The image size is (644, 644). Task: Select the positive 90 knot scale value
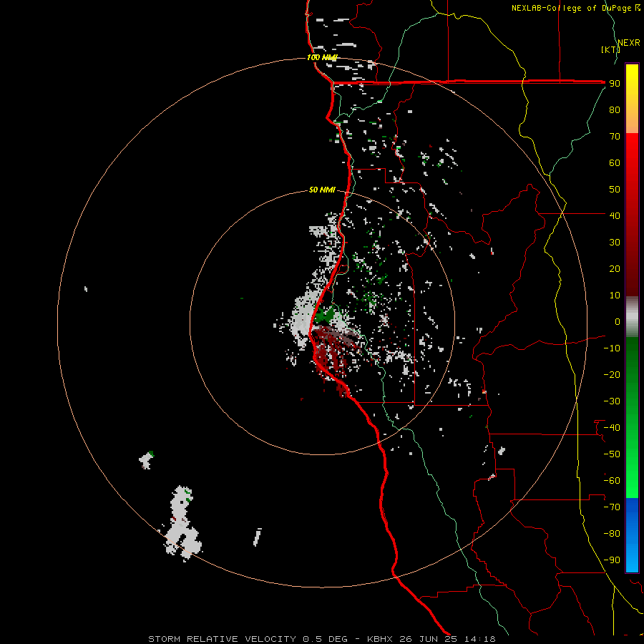(x=615, y=84)
